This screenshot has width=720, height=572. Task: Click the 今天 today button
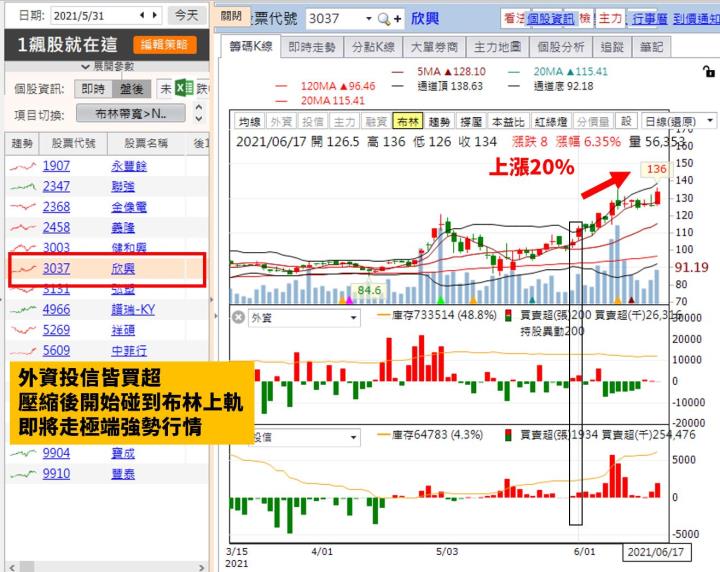186,16
